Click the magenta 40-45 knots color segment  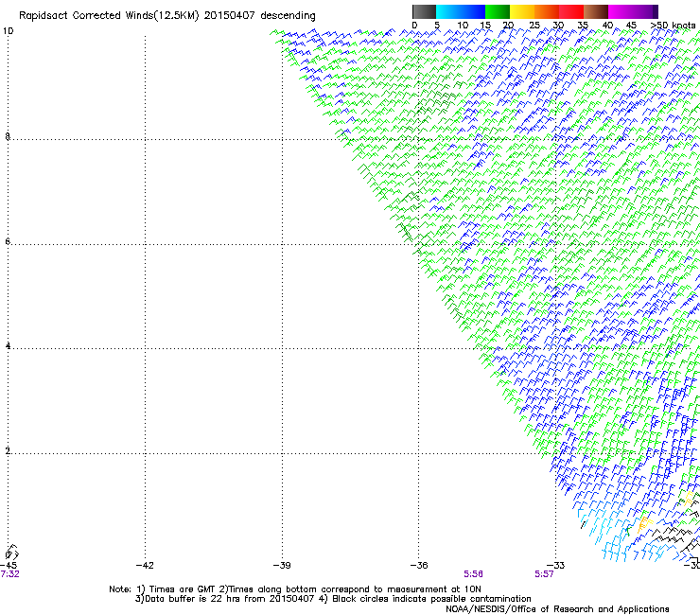(621, 11)
